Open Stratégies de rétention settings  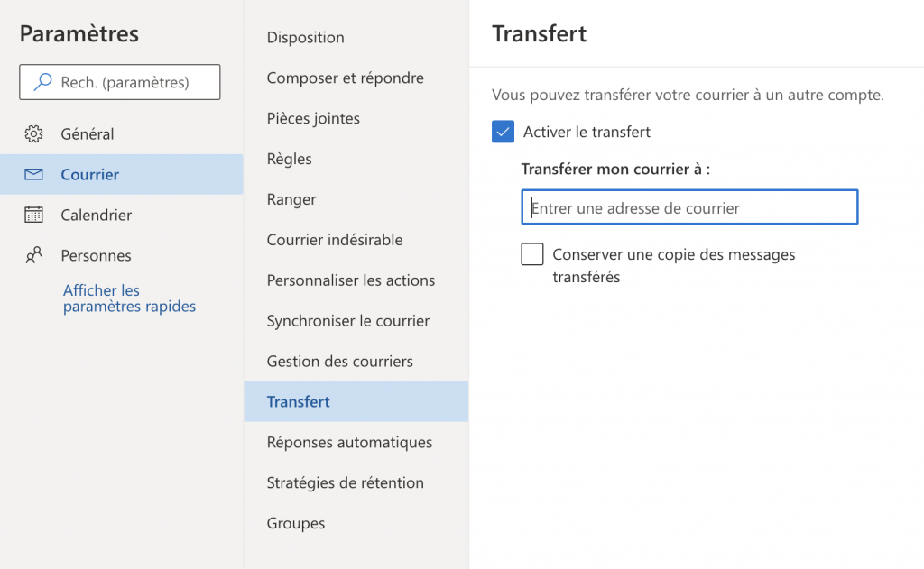(x=345, y=483)
